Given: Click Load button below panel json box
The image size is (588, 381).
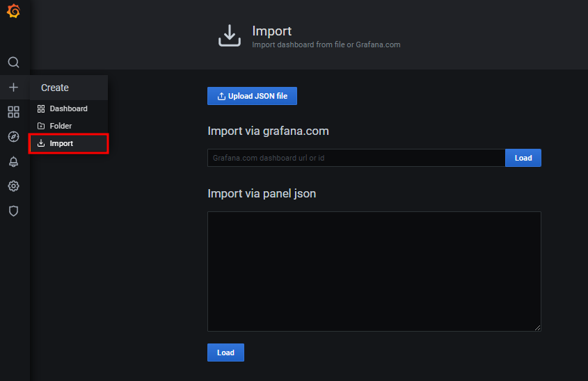Looking at the screenshot, I should [x=225, y=352].
